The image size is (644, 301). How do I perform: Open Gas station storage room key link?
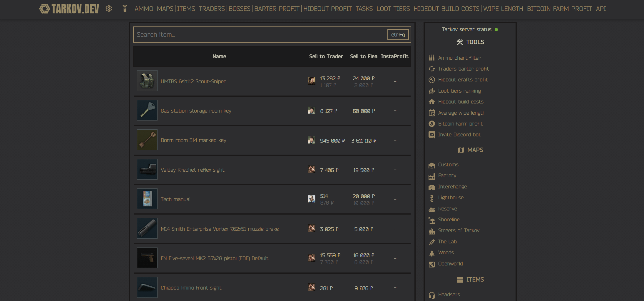[196, 111]
